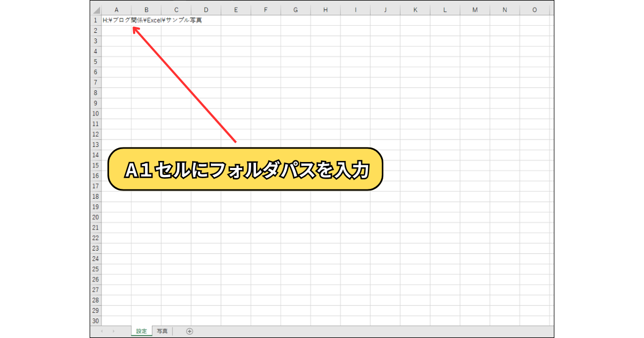Click the row 20 header
Screen dimensions: 644x338
pyautogui.click(x=96, y=217)
